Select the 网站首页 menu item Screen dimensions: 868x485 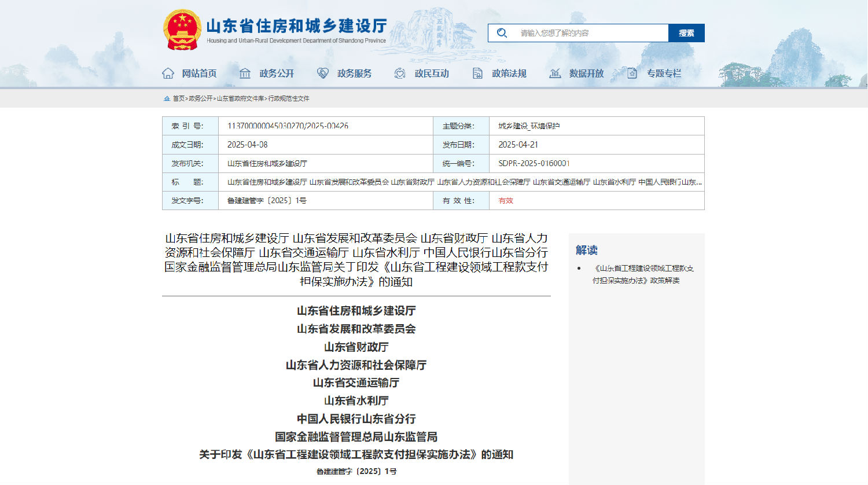click(x=200, y=73)
